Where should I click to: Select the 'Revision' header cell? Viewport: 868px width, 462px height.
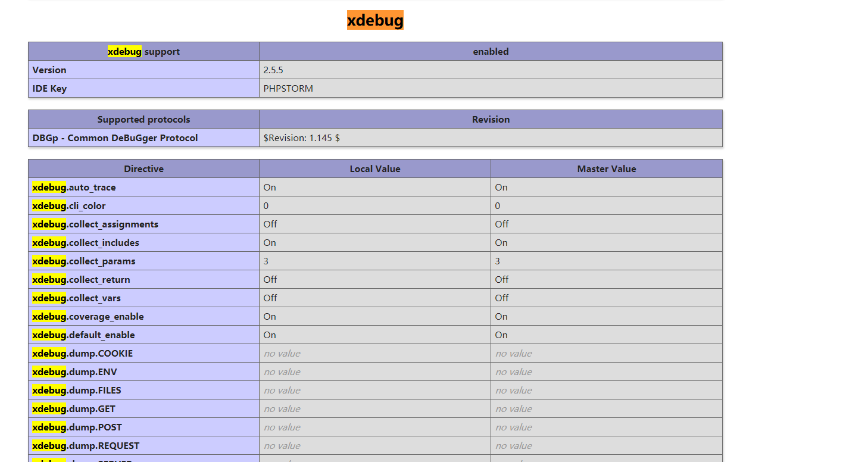point(491,119)
